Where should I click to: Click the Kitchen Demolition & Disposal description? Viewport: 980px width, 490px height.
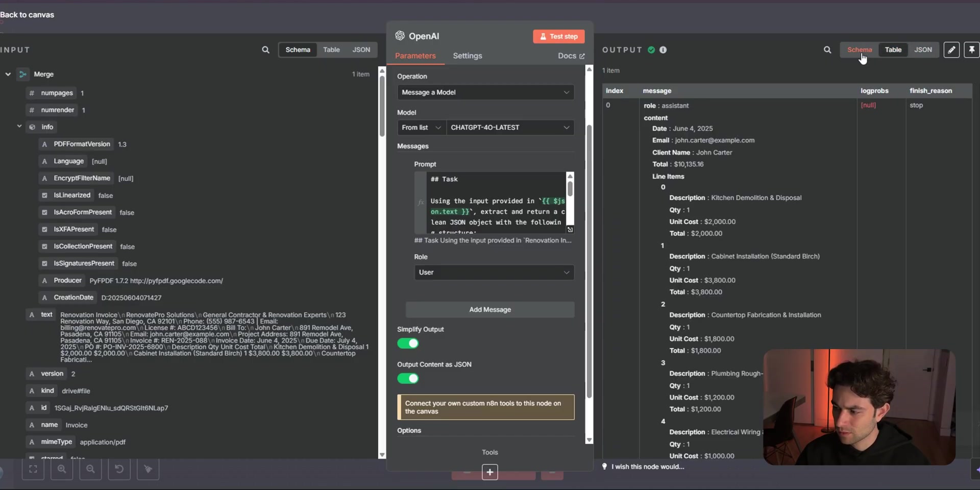click(x=756, y=198)
